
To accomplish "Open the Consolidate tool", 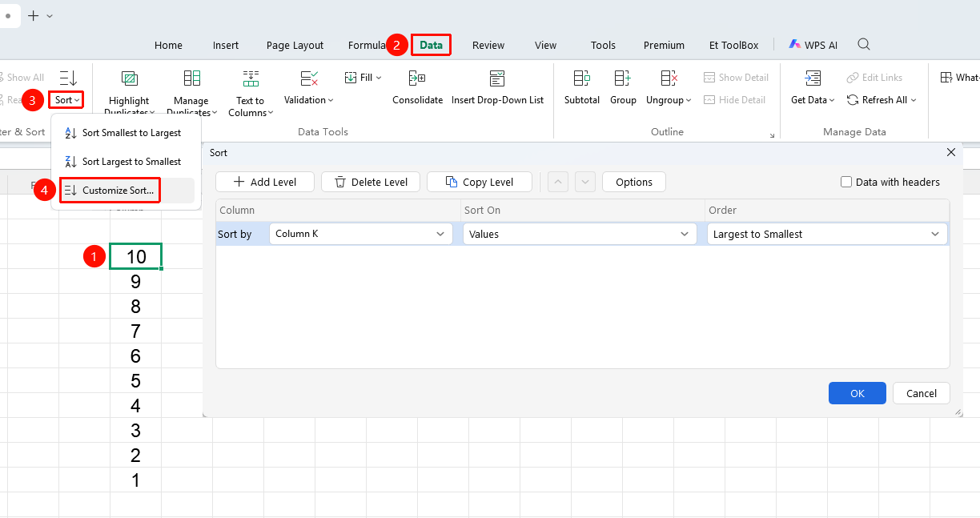I will tap(417, 78).
